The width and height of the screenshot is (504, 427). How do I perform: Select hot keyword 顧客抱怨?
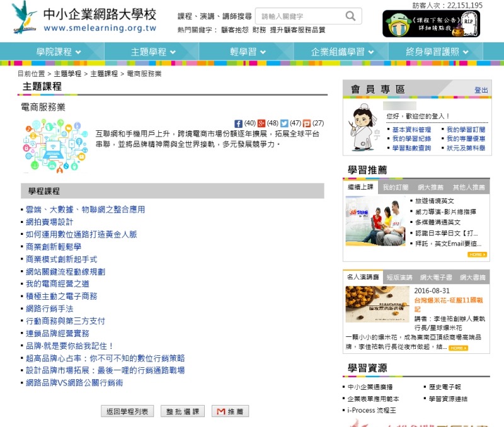(234, 30)
